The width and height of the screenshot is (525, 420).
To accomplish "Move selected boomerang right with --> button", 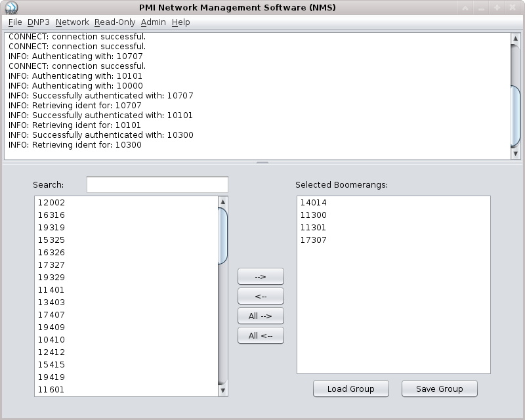I will 260,276.
